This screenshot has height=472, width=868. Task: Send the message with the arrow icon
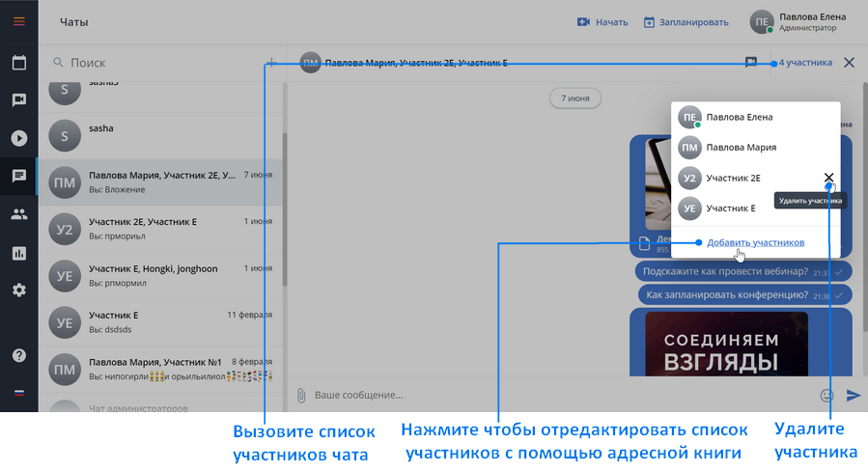(x=854, y=395)
